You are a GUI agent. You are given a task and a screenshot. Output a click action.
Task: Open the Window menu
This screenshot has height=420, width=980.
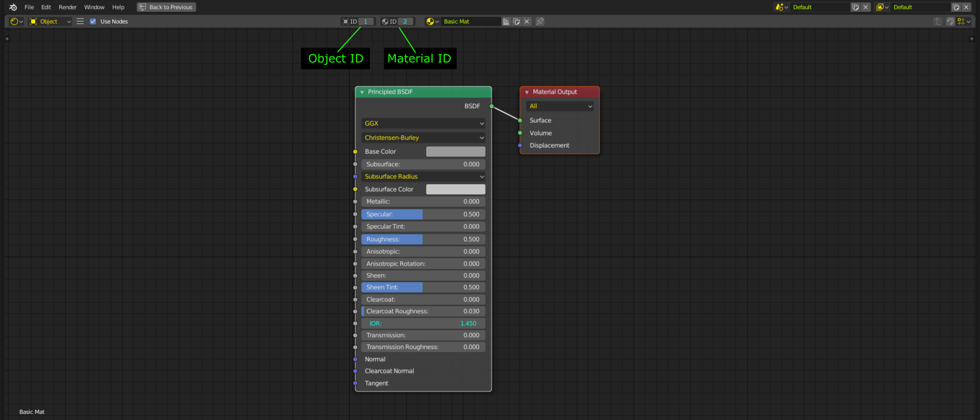[94, 7]
